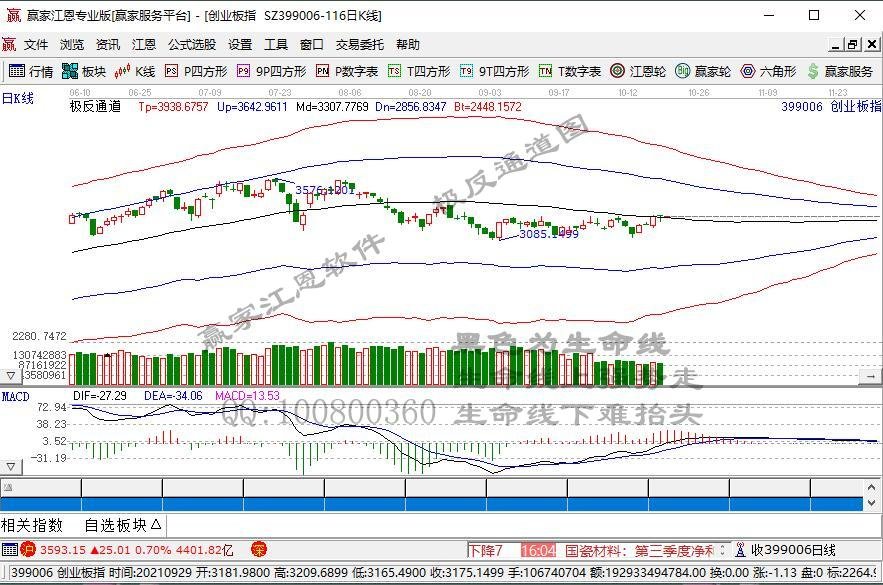Screen dimensions: 883x585
Task: Open the P四方形 tool
Action: click(x=196, y=72)
